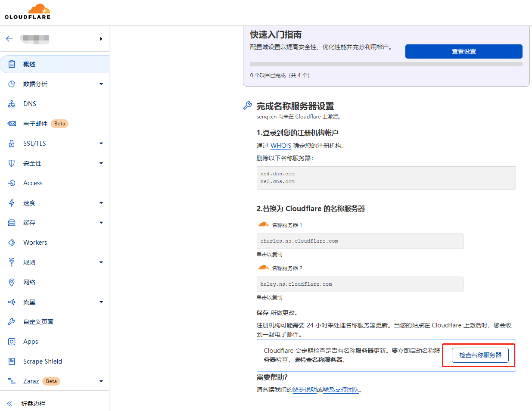Viewport: 532px width, 411px height.
Task: Click the quick start progress bar
Action: [386, 64]
